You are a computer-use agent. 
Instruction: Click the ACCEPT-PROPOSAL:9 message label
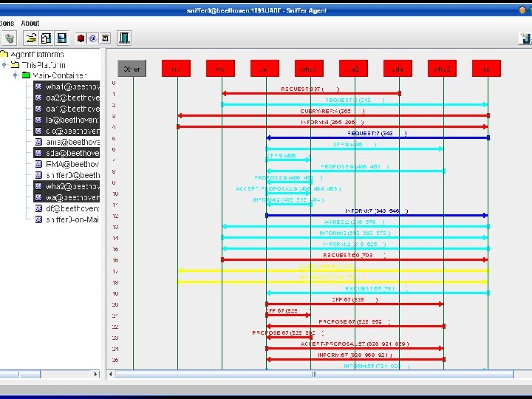pos(288,188)
